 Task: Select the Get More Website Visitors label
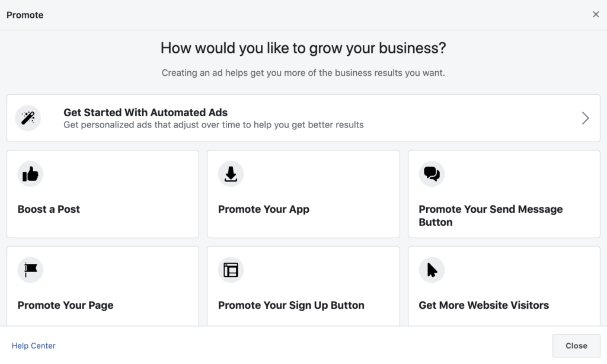[x=484, y=305]
